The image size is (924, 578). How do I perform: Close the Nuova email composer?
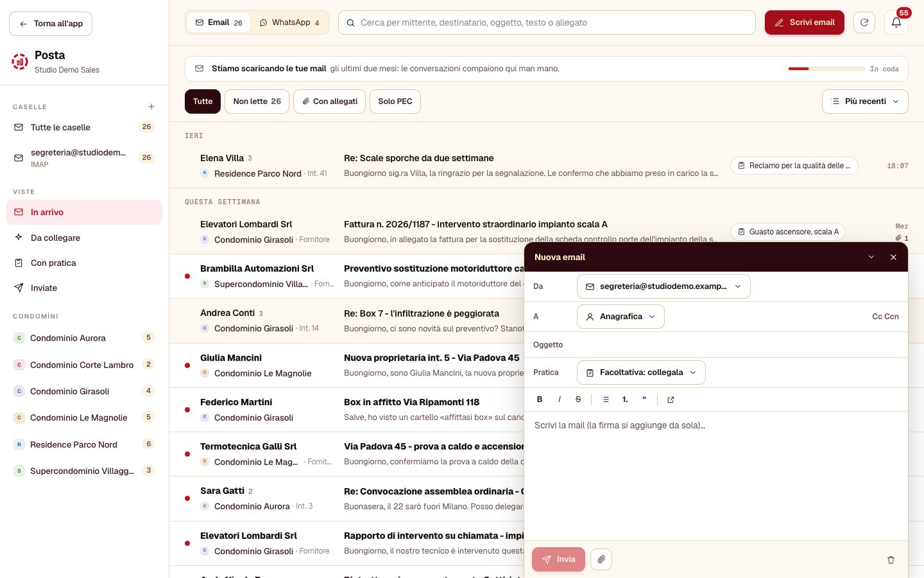click(893, 257)
